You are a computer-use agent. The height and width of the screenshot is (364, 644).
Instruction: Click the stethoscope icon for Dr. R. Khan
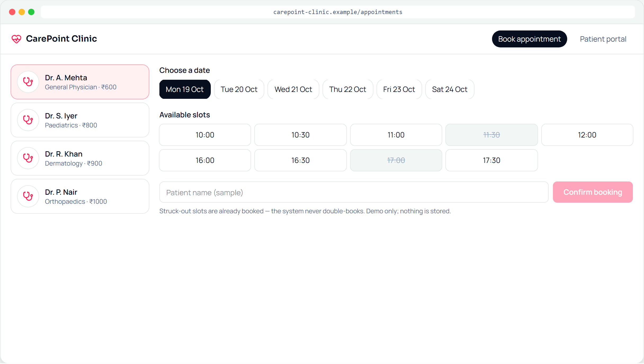coord(28,158)
